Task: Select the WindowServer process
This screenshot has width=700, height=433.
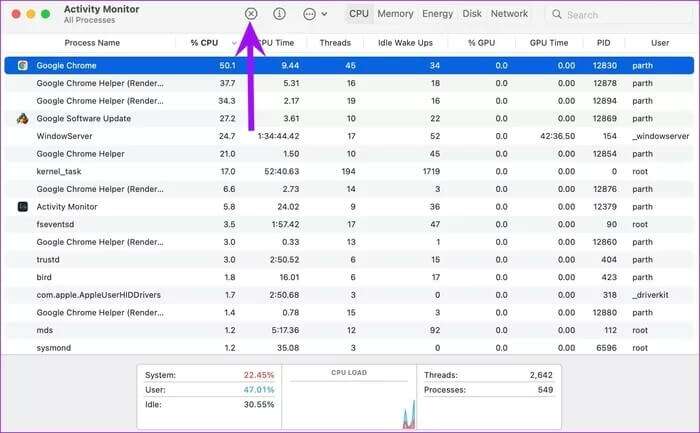Action: (x=349, y=136)
